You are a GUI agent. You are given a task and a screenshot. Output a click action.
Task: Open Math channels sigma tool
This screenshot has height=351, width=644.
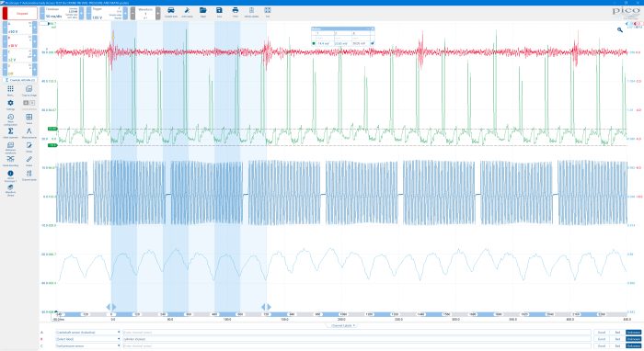click(x=10, y=132)
